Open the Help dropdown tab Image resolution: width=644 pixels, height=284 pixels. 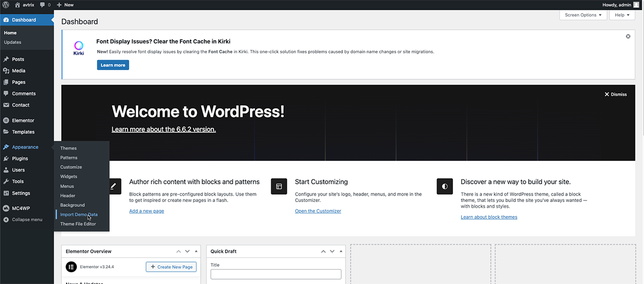click(x=622, y=15)
